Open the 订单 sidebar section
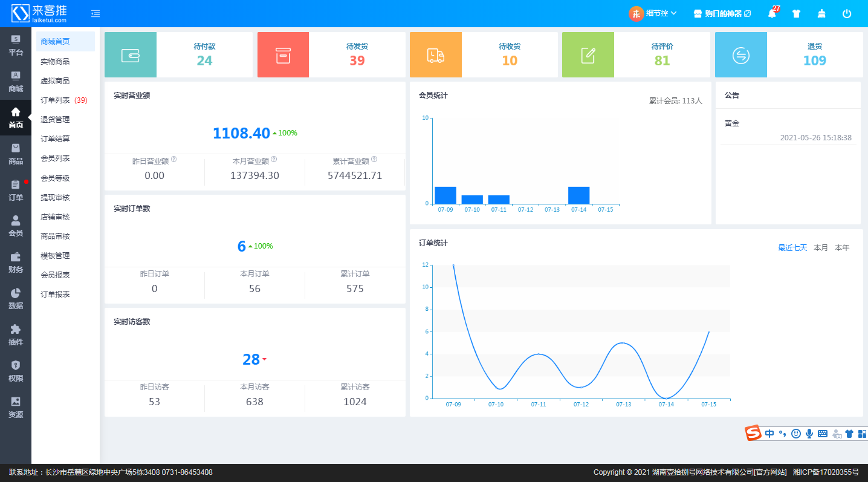Viewport: 868px width, 482px height. (16, 191)
